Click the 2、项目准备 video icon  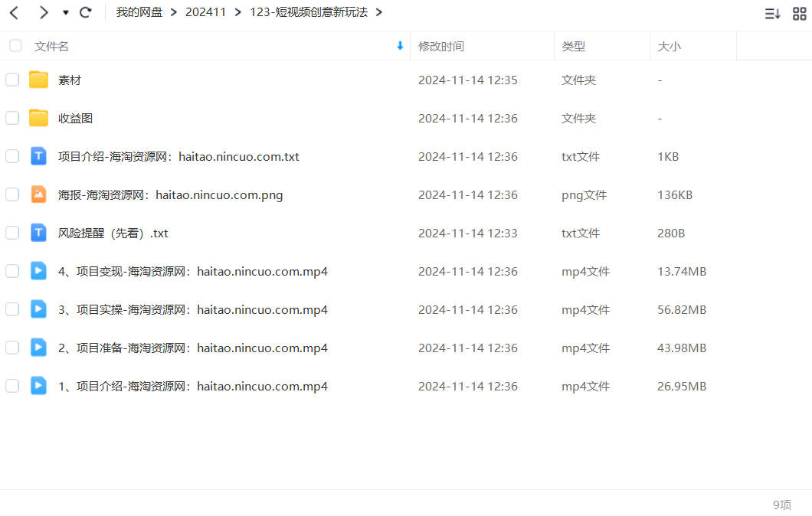(38, 348)
